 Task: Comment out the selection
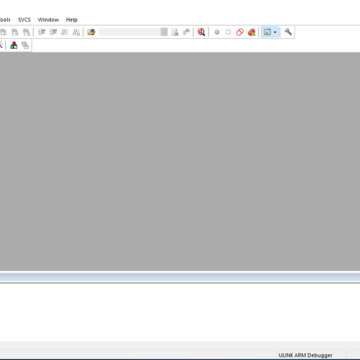(x=65, y=32)
